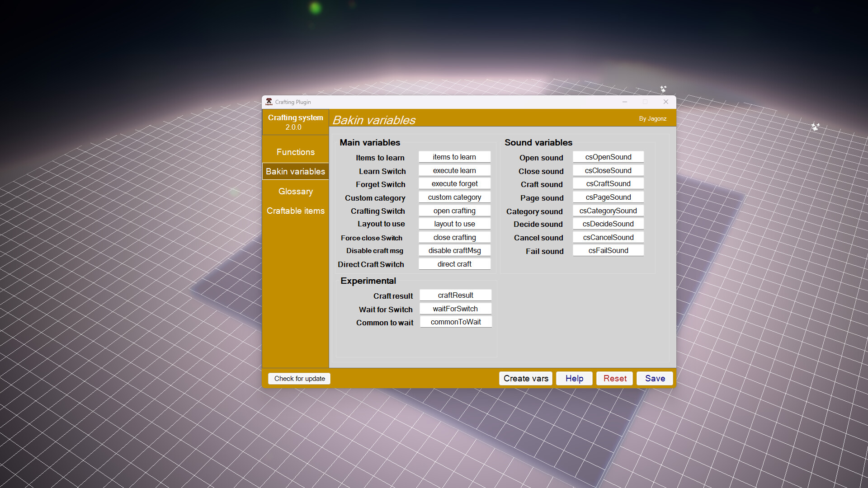
Task: Click the craftResult field under Experimental
Action: [455, 295]
